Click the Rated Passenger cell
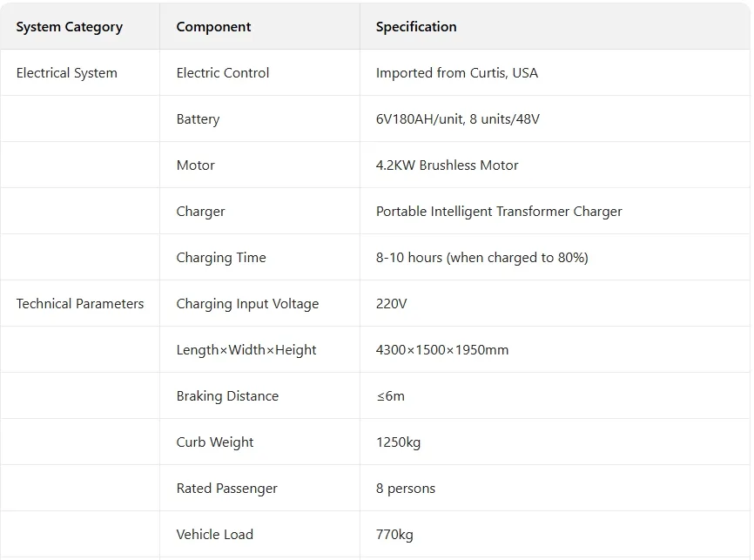Viewport: 754px width, 560px height. (226, 489)
